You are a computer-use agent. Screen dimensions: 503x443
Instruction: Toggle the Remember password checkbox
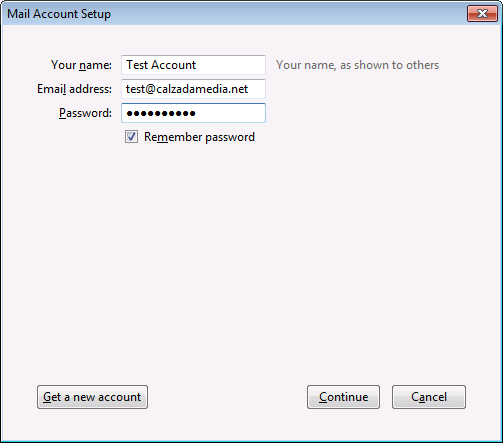131,137
